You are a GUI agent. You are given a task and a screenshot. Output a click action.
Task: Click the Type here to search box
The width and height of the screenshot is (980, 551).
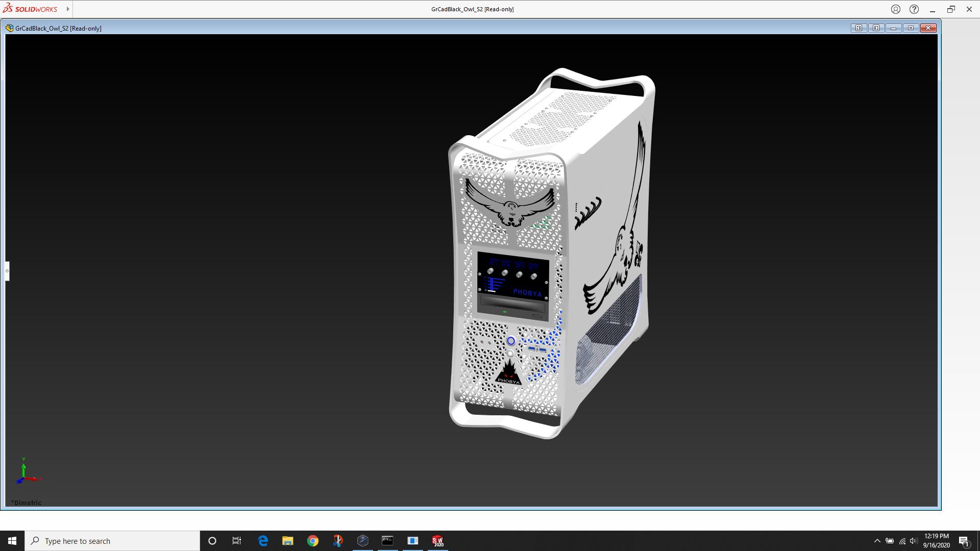(112, 541)
